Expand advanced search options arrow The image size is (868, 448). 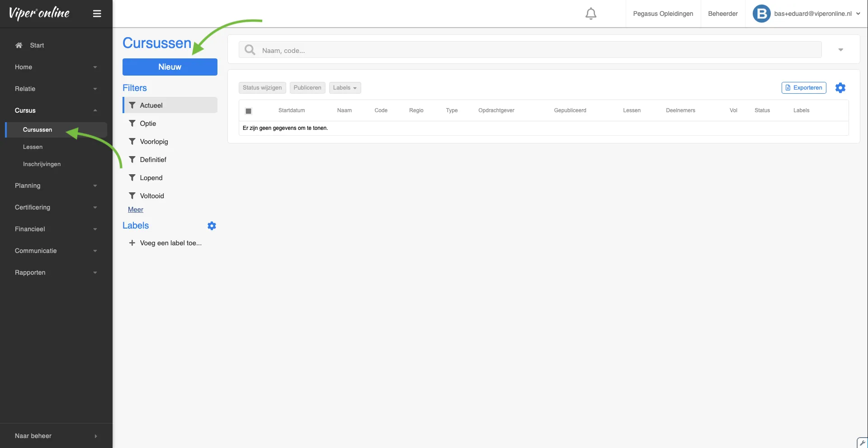click(840, 50)
